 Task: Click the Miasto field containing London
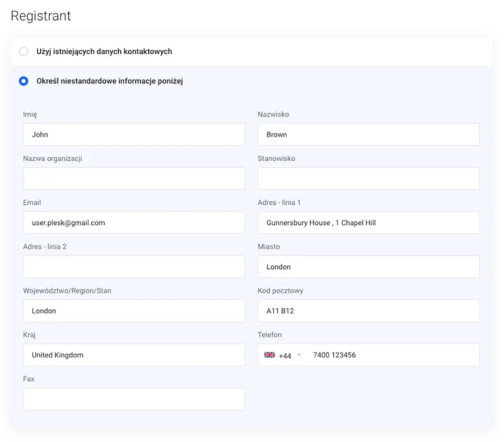[368, 267]
